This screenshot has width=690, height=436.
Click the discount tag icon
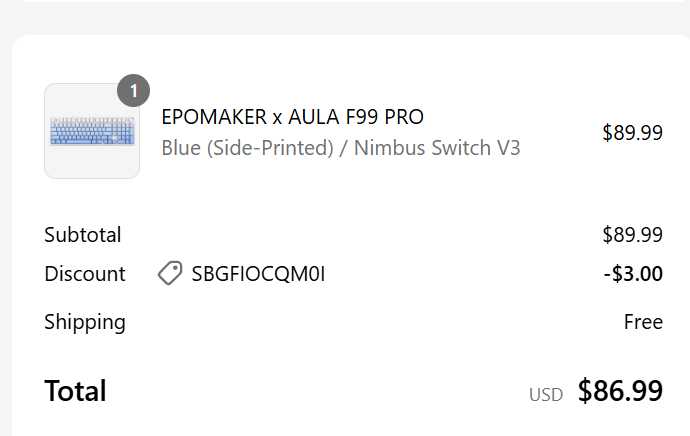(170, 273)
